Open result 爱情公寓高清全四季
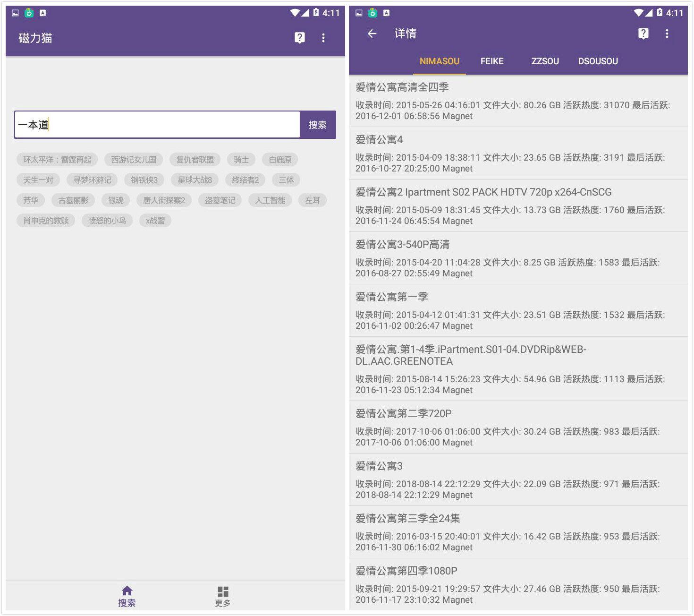The height and width of the screenshot is (616, 694). coord(518,101)
